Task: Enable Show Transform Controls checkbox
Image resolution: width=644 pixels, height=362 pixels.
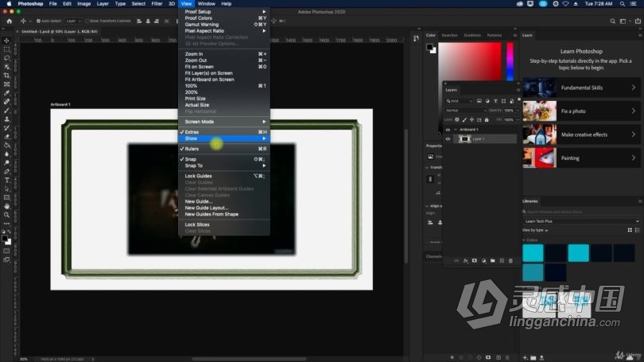Action: tap(87, 21)
